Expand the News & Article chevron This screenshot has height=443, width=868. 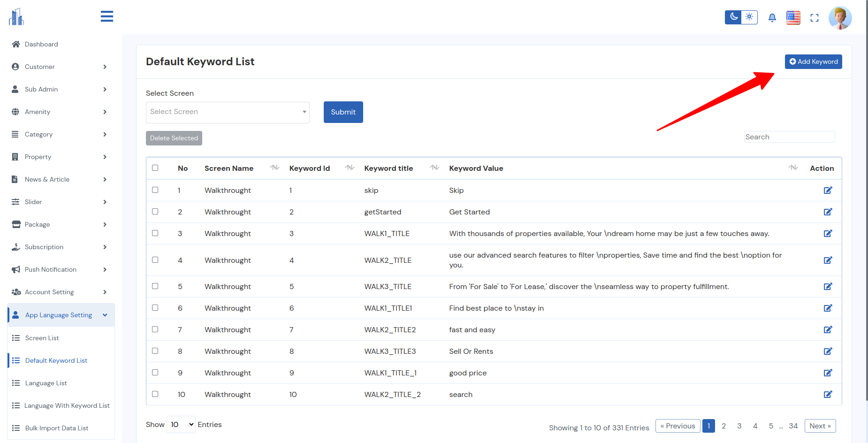(x=105, y=179)
